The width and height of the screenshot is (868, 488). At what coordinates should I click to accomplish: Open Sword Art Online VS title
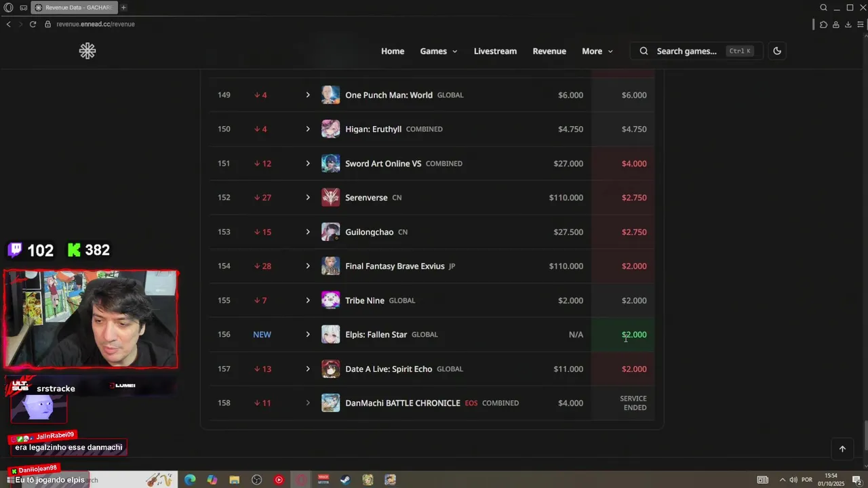point(383,163)
